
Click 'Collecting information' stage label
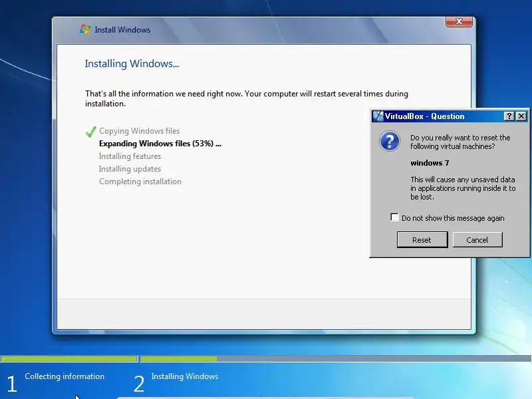(x=65, y=376)
